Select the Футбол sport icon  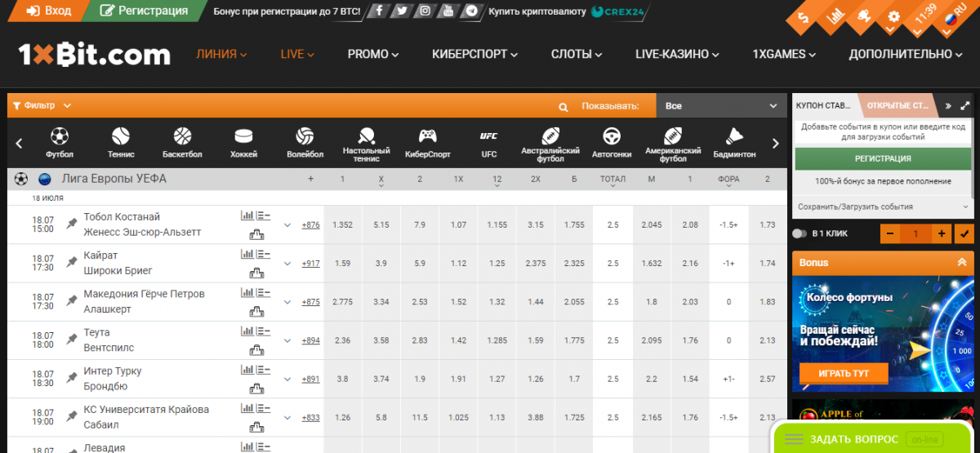point(60,143)
